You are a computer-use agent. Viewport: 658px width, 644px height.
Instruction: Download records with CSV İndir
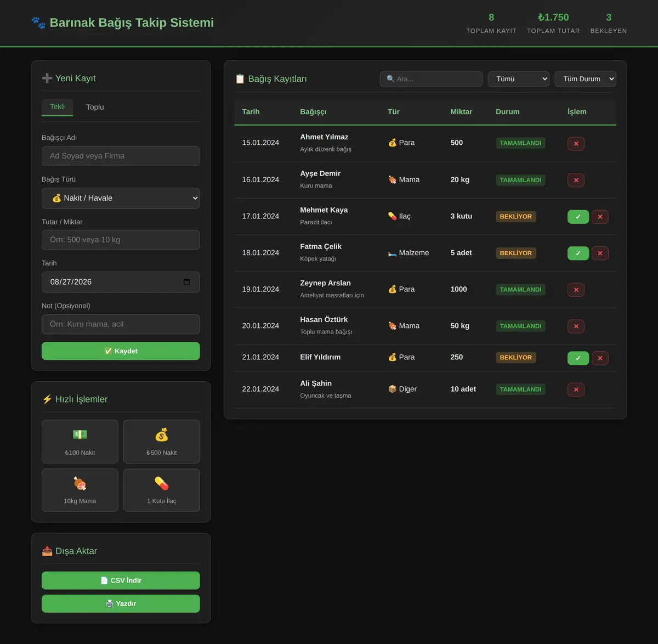click(x=121, y=580)
